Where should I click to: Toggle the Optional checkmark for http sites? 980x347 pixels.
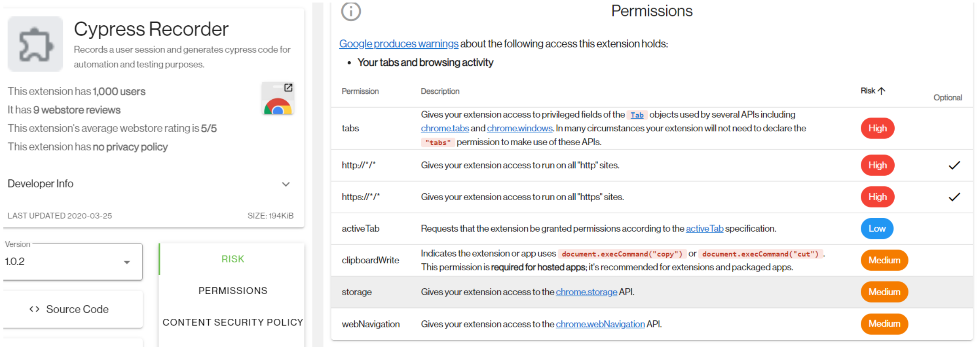[x=954, y=165]
